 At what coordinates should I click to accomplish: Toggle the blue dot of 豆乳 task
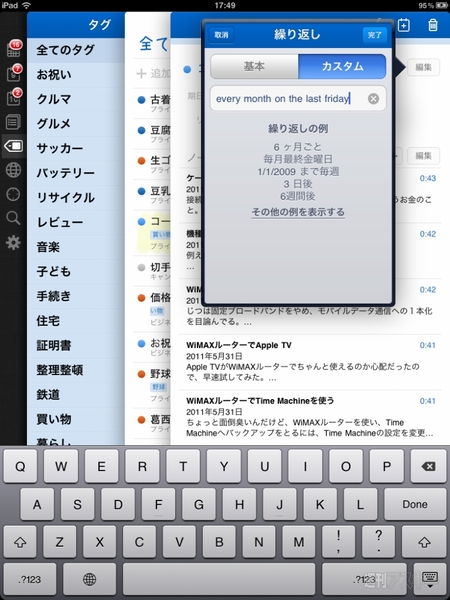[x=141, y=191]
